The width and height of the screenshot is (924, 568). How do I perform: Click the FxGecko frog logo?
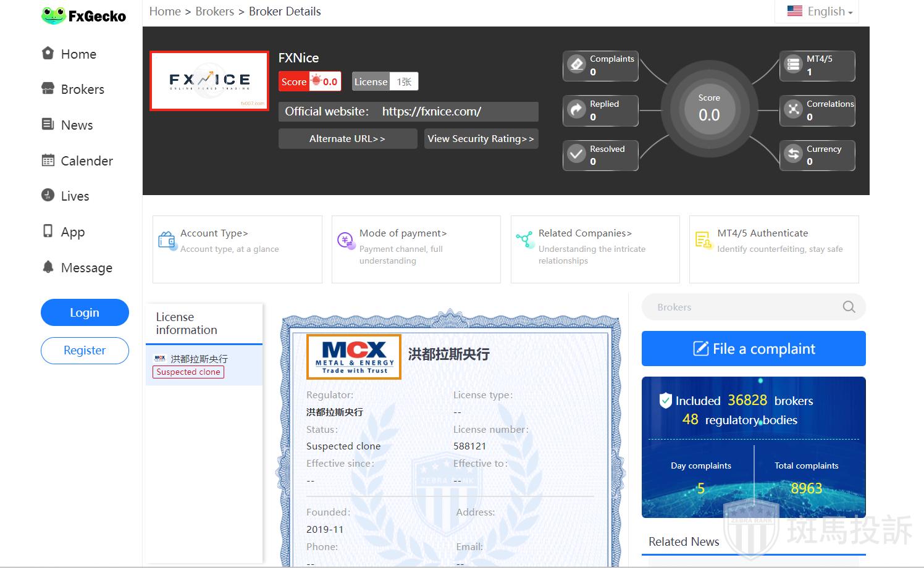pos(54,15)
